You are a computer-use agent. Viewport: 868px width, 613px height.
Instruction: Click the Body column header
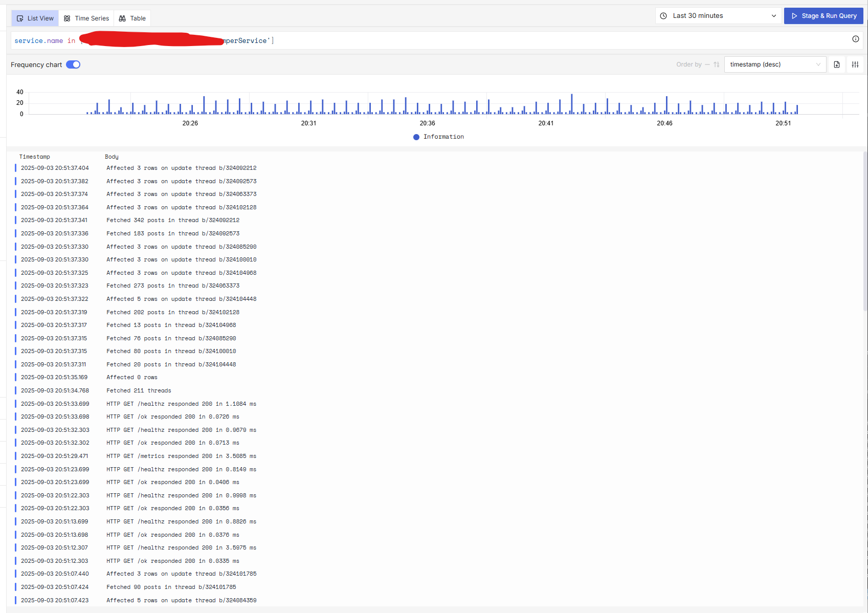112,157
